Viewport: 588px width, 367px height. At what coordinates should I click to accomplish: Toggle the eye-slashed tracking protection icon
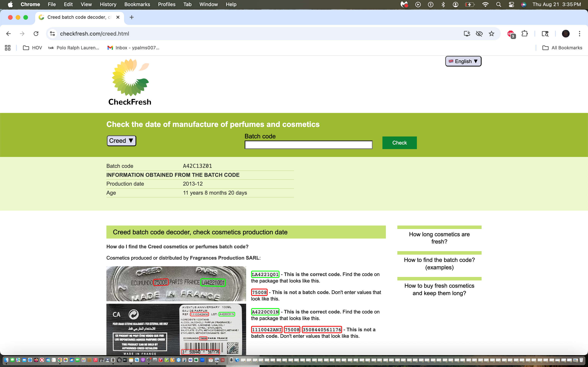click(479, 34)
